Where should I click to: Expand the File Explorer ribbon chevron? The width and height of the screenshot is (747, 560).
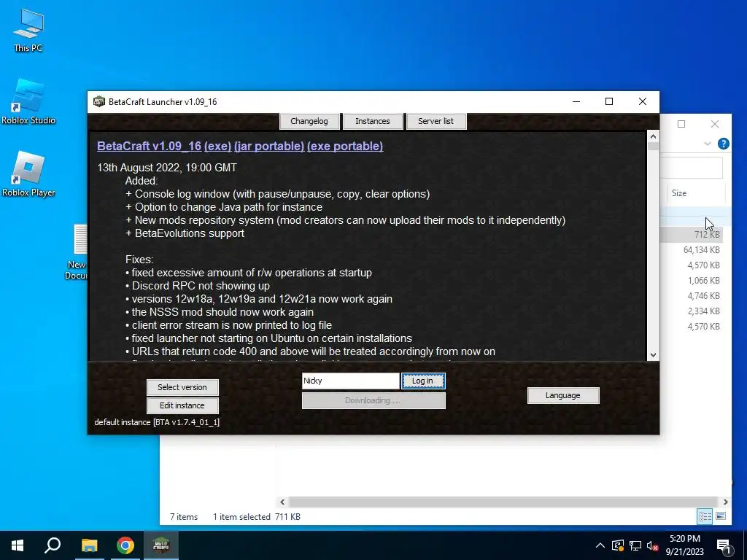click(708, 144)
